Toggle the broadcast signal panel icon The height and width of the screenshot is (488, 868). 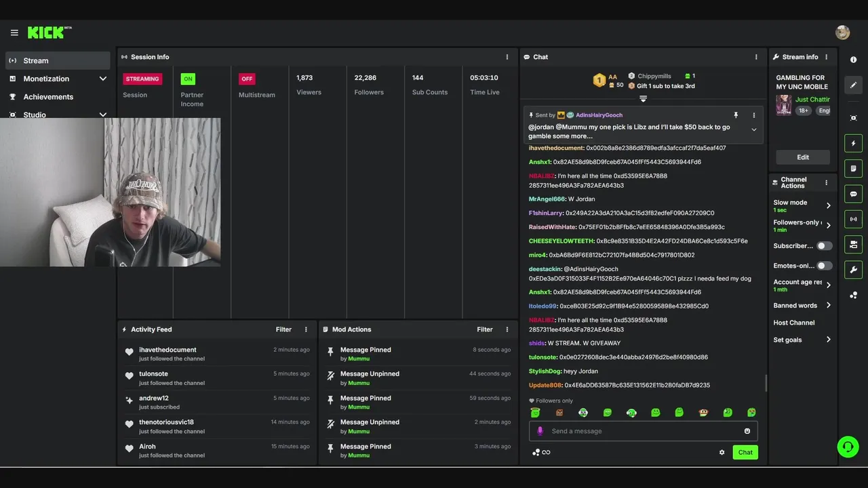coord(853,219)
